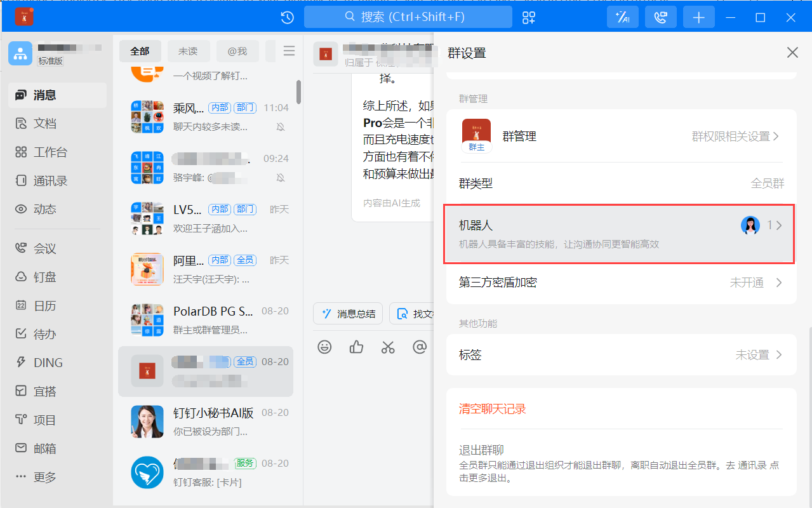The width and height of the screenshot is (812, 508).
Task: Open the AI assistant magic wand button
Action: pos(623,17)
